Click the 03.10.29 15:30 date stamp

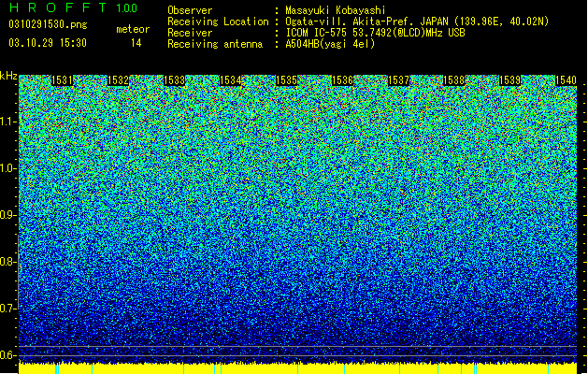click(x=48, y=43)
